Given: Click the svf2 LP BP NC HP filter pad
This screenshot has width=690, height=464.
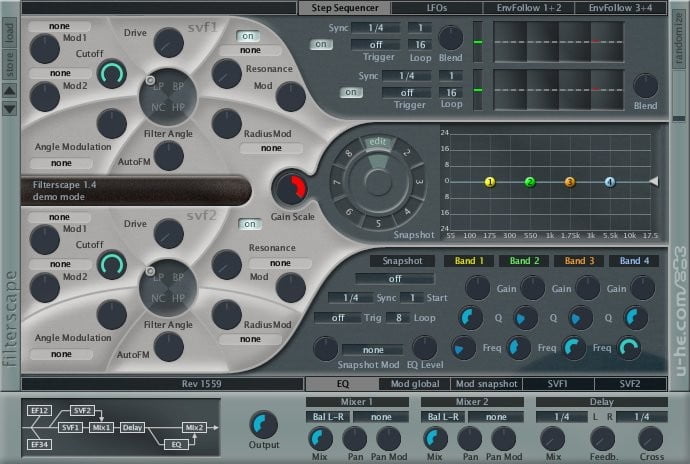Looking at the screenshot, I should tap(168, 288).
